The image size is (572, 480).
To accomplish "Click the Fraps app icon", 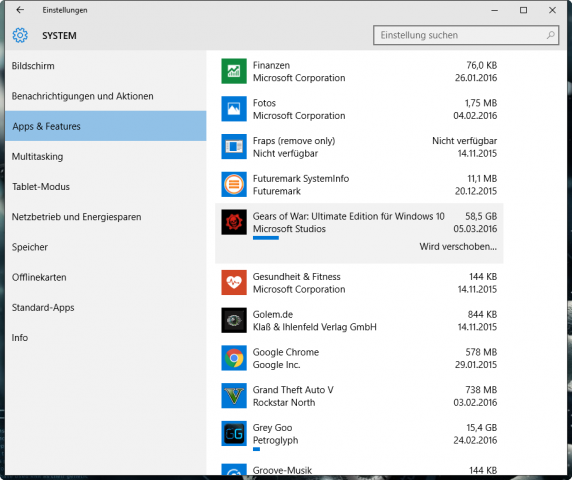I will coord(234,147).
